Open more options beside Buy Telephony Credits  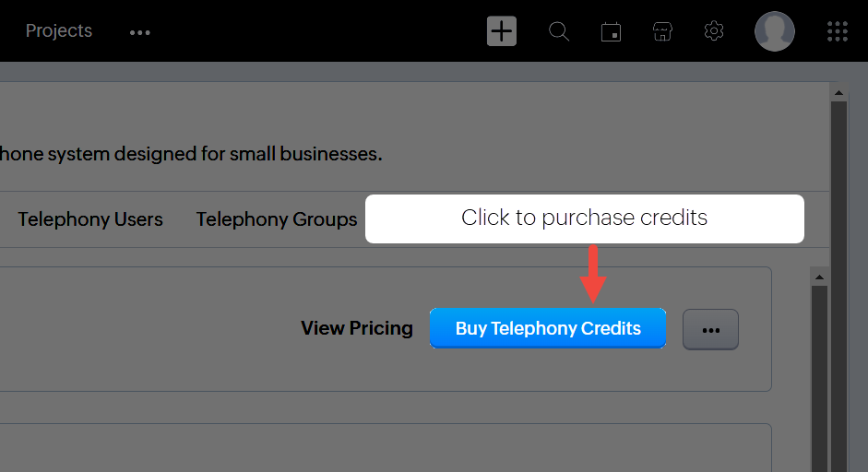click(x=710, y=329)
